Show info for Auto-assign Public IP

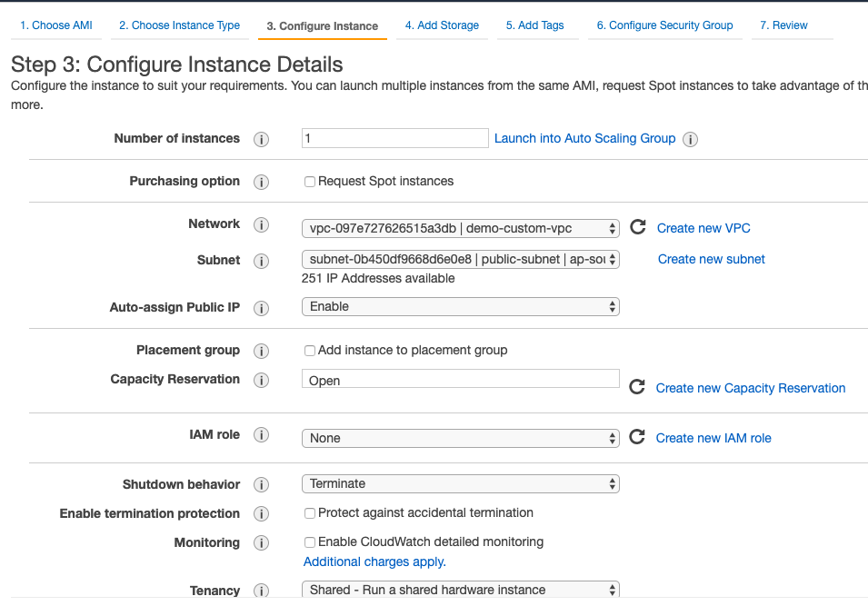coord(261,308)
